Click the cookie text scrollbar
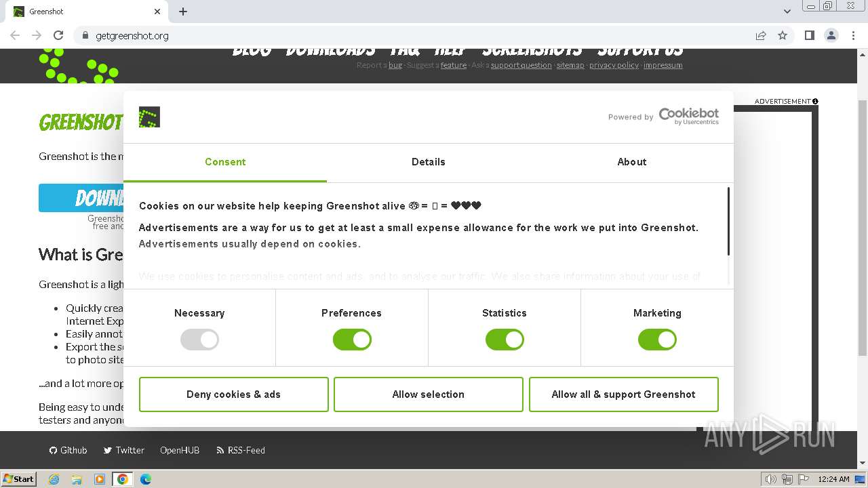This screenshot has width=868, height=488. click(x=729, y=222)
